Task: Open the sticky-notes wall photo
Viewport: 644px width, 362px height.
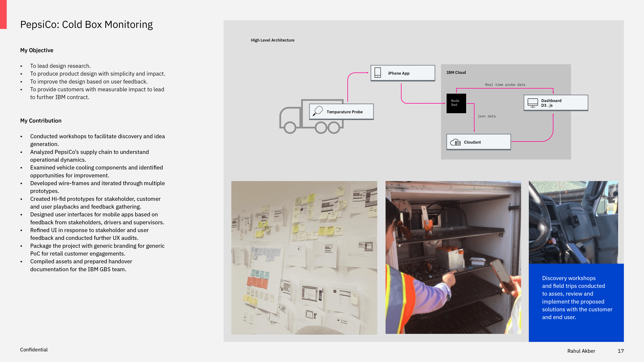Action: coord(304,258)
